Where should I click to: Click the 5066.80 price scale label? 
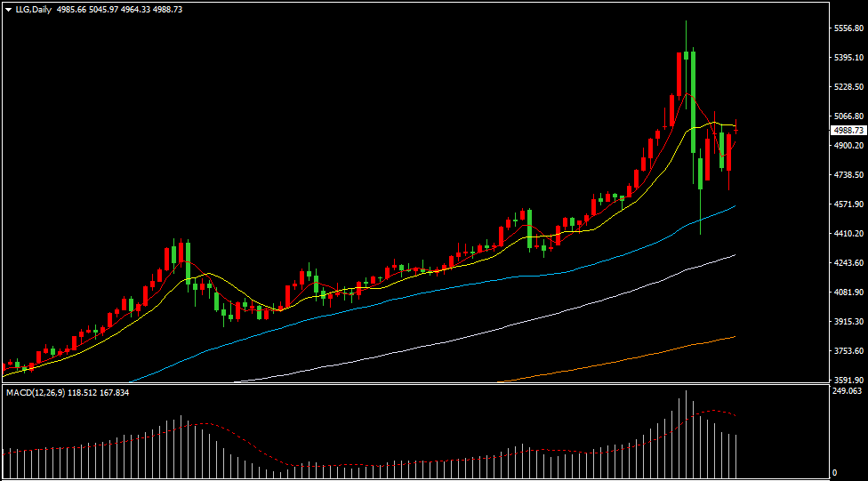(x=848, y=116)
